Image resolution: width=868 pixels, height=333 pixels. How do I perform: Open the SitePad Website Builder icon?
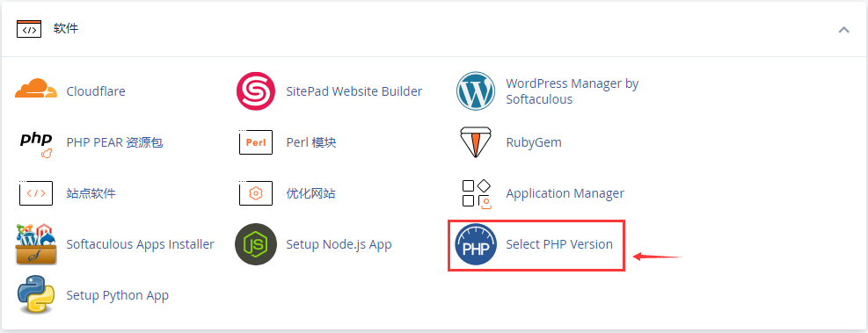pos(255,91)
